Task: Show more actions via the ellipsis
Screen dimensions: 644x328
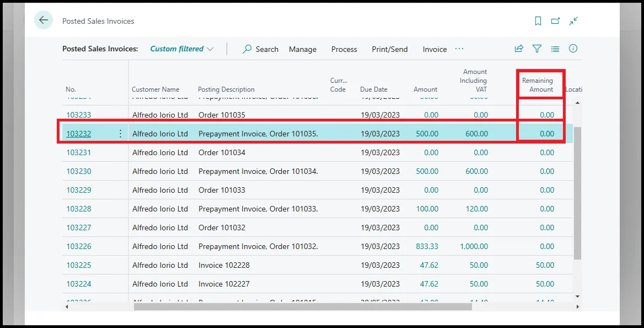Action: [x=459, y=49]
